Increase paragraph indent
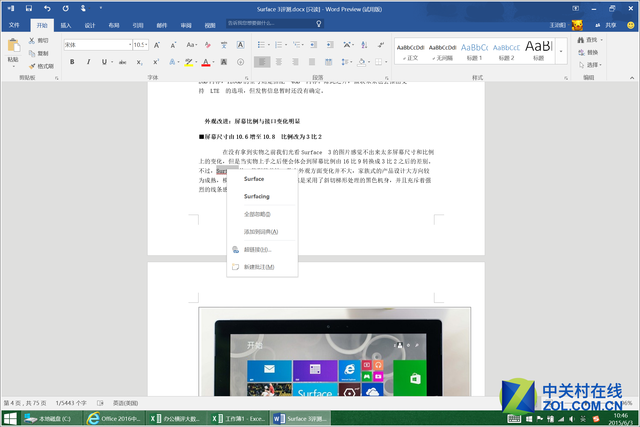 point(330,45)
